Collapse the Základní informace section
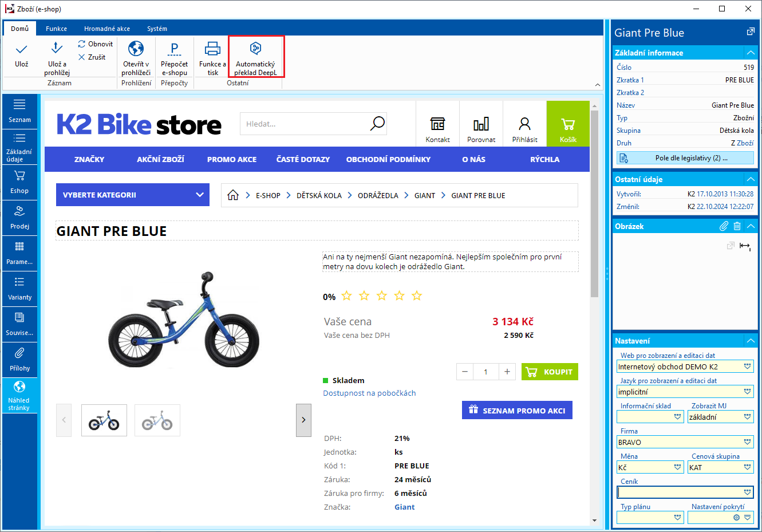762x532 pixels. point(751,53)
